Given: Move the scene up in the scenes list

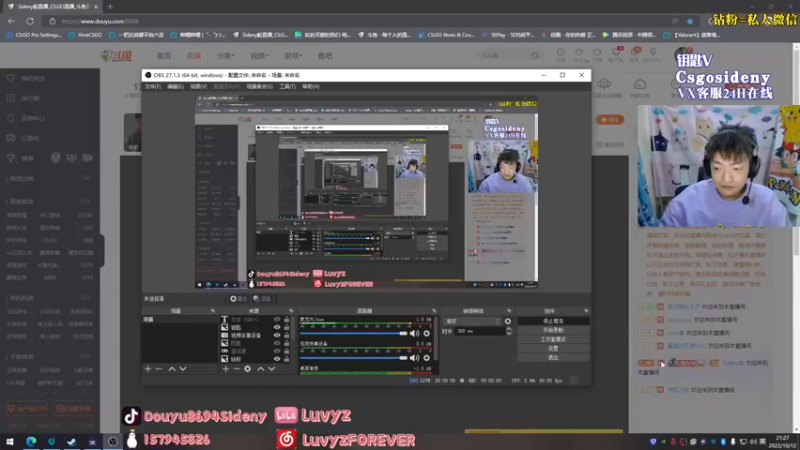Looking at the screenshot, I should click(172, 368).
